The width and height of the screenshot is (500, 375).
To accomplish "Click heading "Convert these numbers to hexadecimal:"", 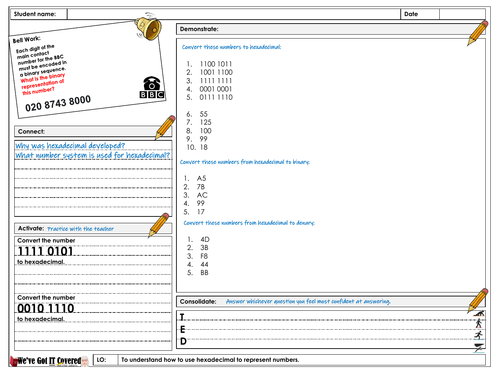I will point(231,47).
